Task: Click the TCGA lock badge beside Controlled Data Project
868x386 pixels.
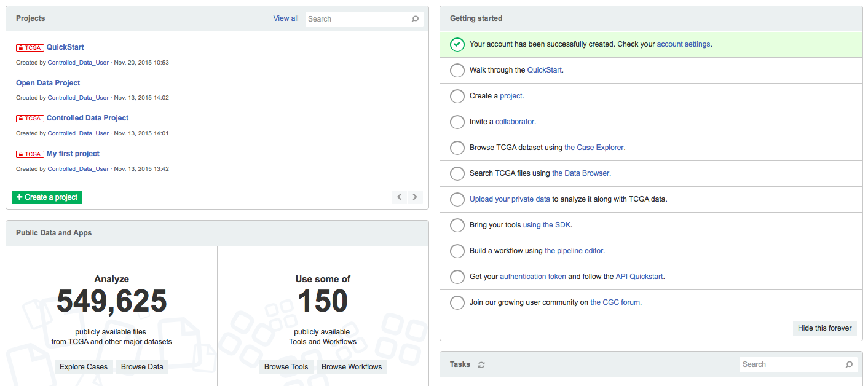Action: point(30,118)
